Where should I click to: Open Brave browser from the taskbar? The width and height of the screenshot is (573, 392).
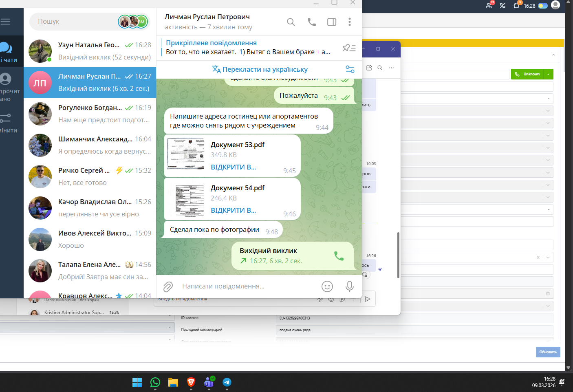coord(191,382)
